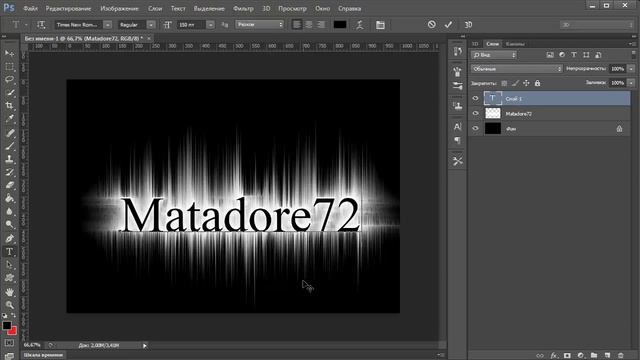Open the warped text options
Image resolution: width=640 pixels, height=360 pixels.
click(x=360, y=25)
